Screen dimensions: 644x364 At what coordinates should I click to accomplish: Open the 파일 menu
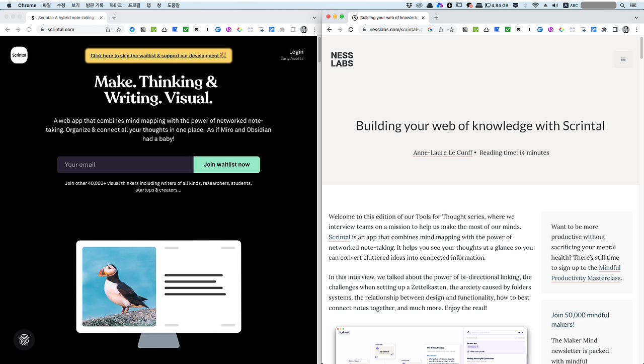pyautogui.click(x=47, y=5)
